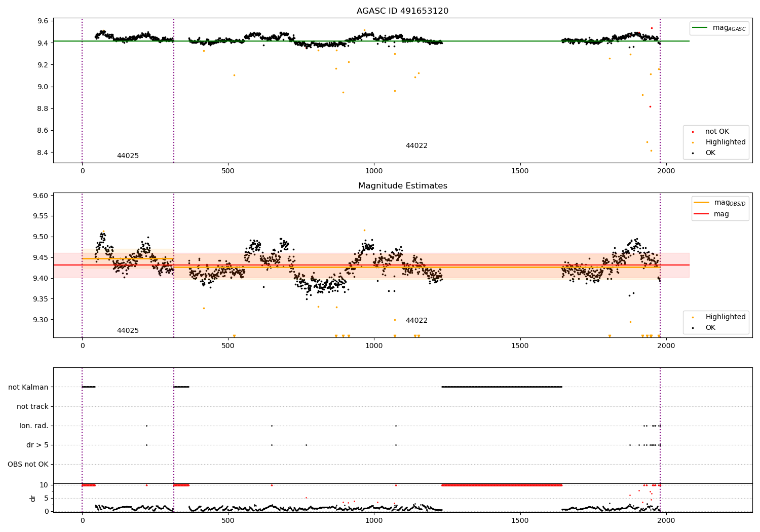Click the 'Ion. rad.' row label
This screenshot has height=532, width=760.
[34, 426]
